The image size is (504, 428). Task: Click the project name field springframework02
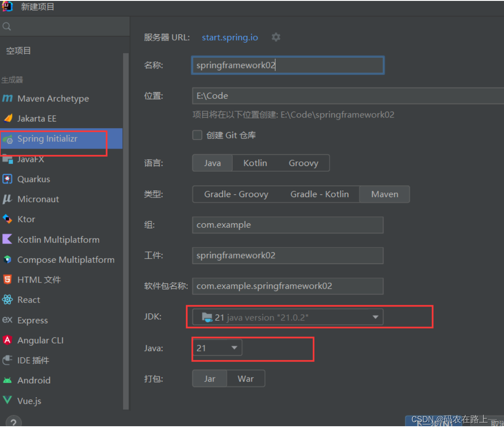tap(288, 65)
